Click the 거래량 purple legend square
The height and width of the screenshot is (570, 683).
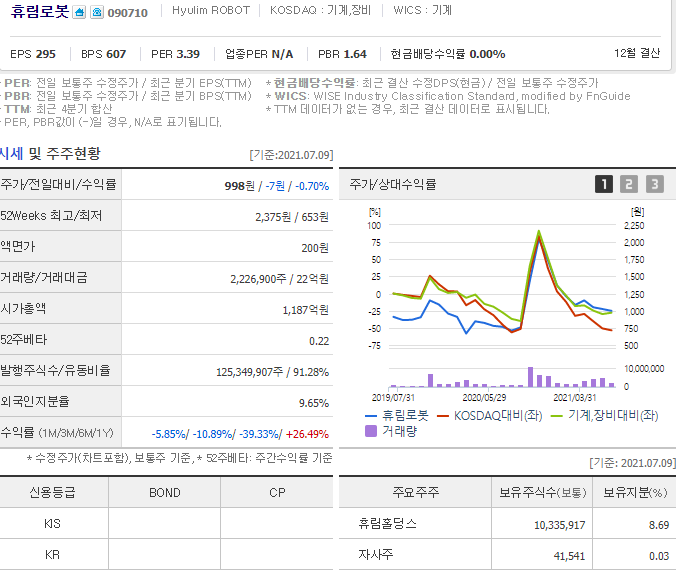(371, 431)
